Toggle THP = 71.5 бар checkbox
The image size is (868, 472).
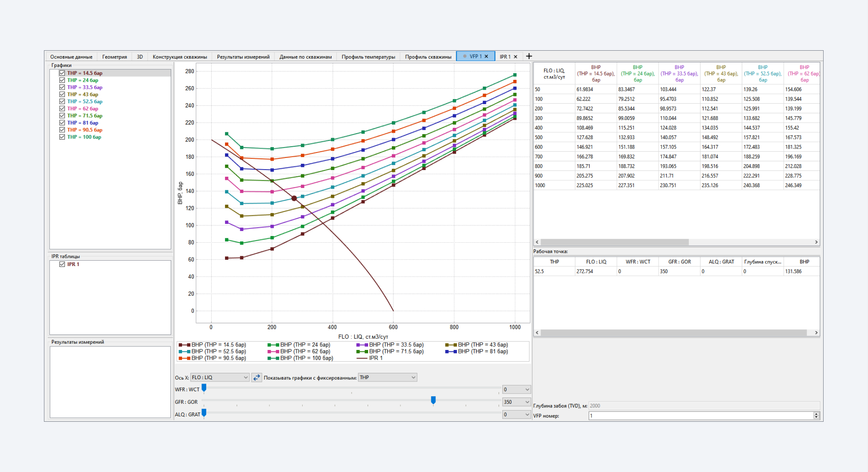pos(62,116)
